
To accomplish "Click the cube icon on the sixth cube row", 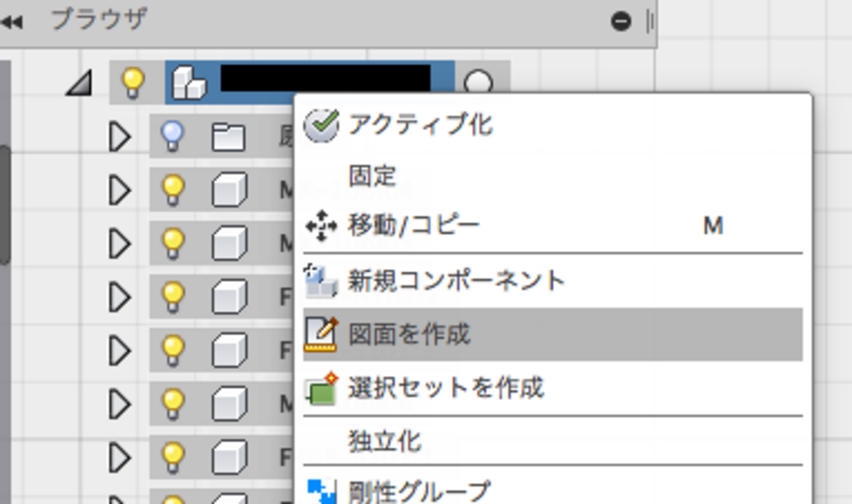I will point(229,457).
